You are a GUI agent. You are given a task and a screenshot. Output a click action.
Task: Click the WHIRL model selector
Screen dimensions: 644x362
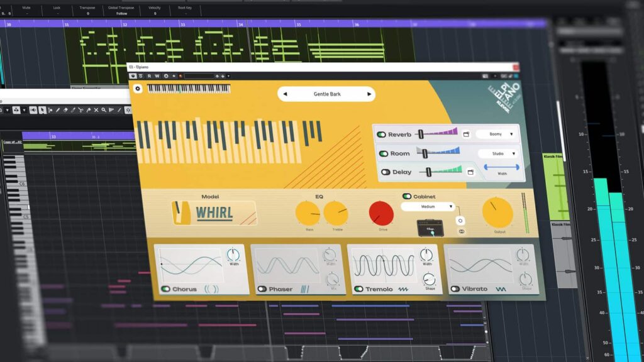click(214, 212)
